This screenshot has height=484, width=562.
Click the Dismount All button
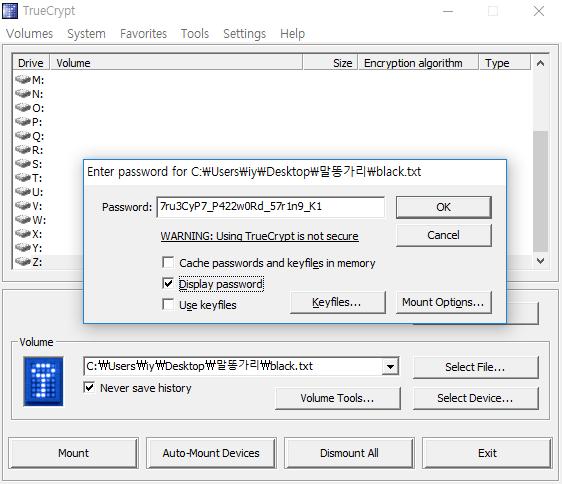349,453
